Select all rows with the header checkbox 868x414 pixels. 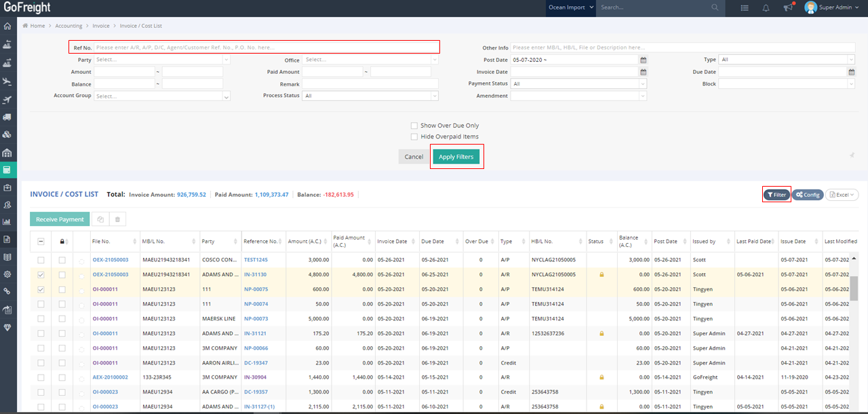coord(40,241)
